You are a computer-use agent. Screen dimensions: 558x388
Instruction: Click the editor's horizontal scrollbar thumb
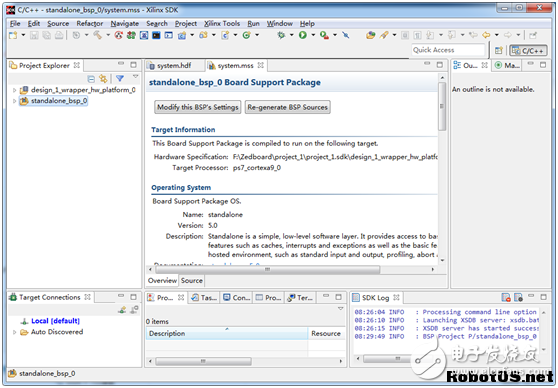pos(268,269)
